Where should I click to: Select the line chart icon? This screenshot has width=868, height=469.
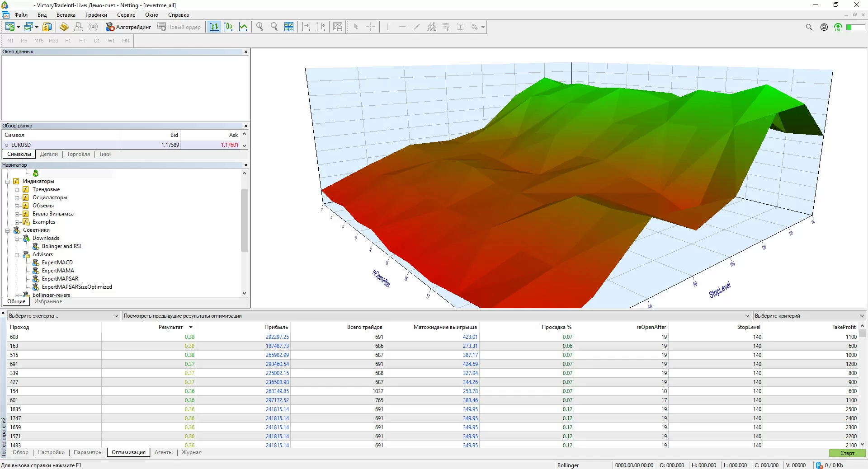point(243,27)
